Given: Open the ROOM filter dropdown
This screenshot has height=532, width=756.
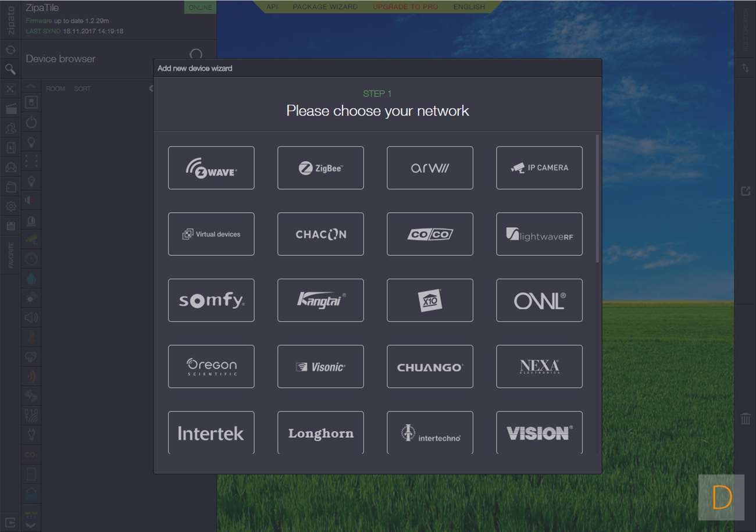Looking at the screenshot, I should point(56,89).
